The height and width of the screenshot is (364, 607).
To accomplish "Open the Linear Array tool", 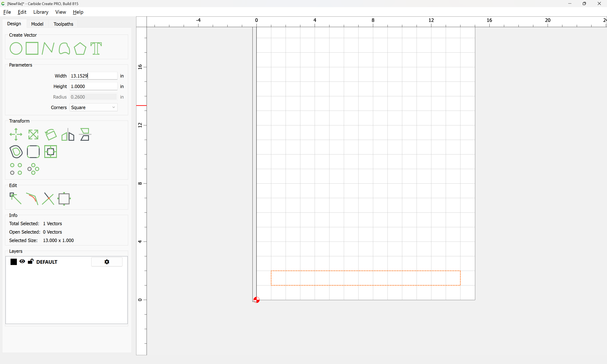I will pos(16,169).
